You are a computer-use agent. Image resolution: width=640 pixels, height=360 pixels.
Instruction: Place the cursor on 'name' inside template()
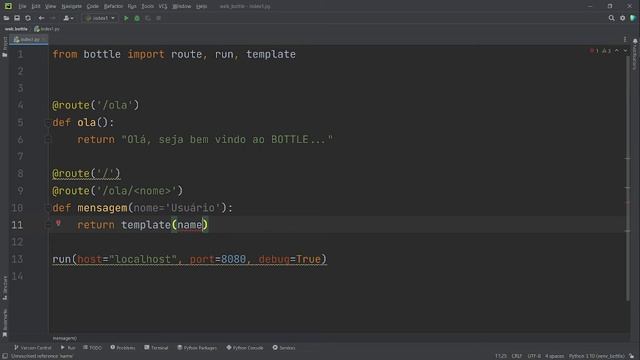pos(189,225)
